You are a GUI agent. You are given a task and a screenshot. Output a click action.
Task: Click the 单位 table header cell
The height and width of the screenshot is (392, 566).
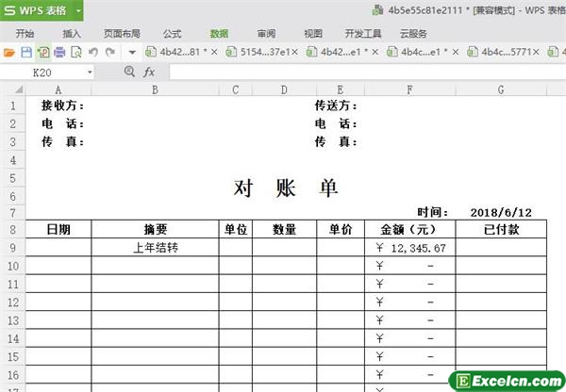coord(236,229)
